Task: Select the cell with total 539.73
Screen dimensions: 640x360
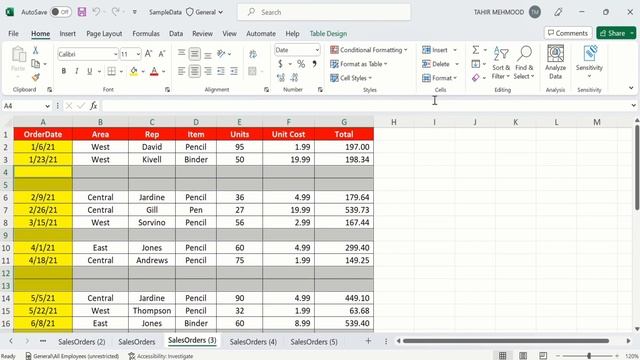Action: tap(344, 210)
